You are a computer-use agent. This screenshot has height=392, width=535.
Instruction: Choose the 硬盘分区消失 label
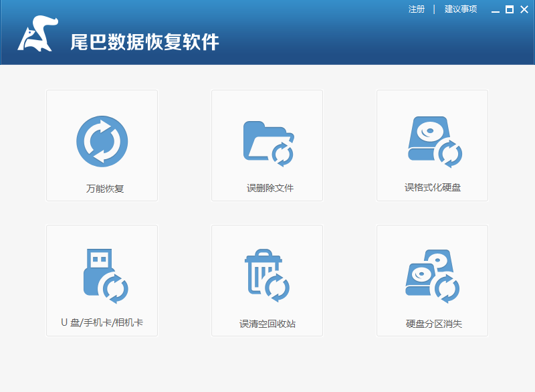click(x=433, y=324)
